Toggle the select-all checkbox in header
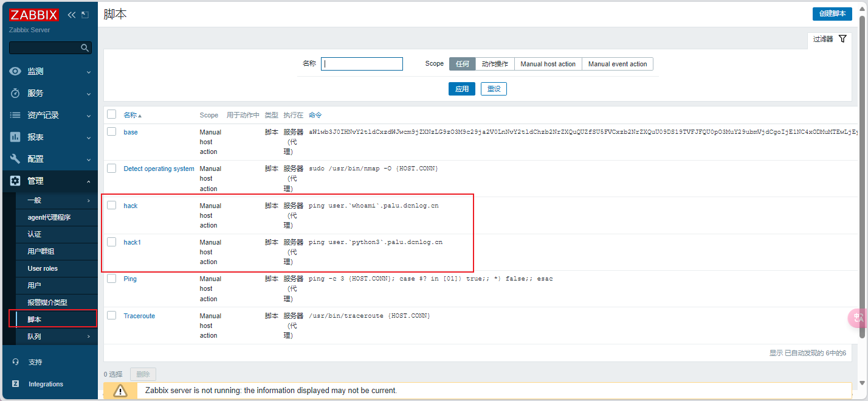The image size is (868, 401). click(x=111, y=114)
